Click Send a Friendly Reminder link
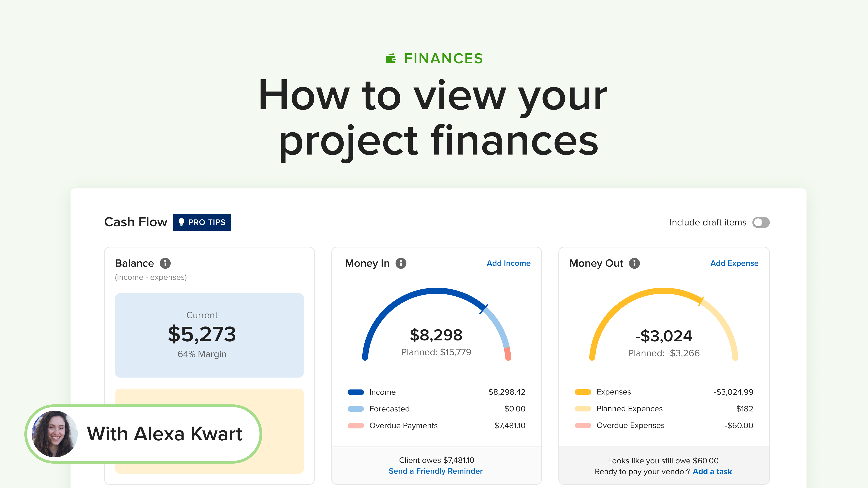Screen dimensions: 868x488 point(435,471)
